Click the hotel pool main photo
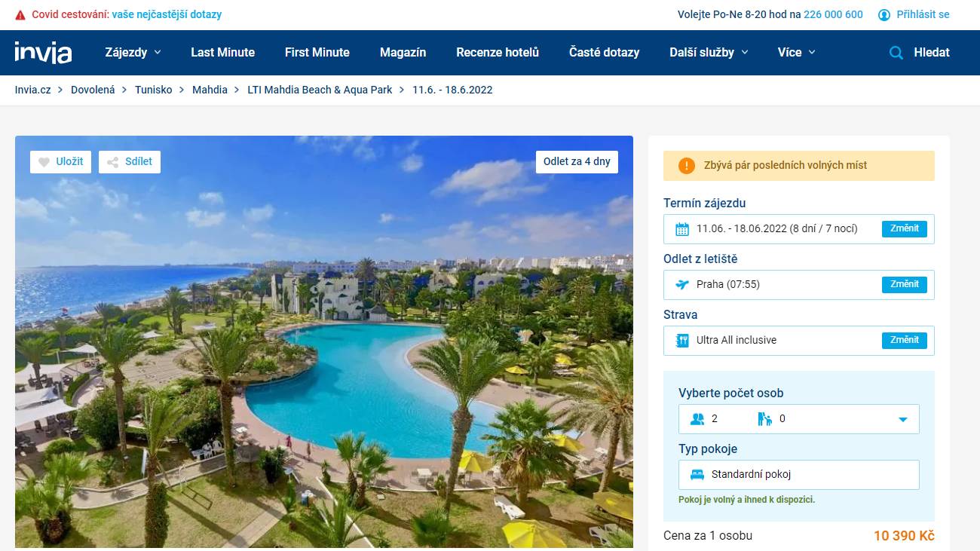This screenshot has width=980, height=551. click(324, 342)
